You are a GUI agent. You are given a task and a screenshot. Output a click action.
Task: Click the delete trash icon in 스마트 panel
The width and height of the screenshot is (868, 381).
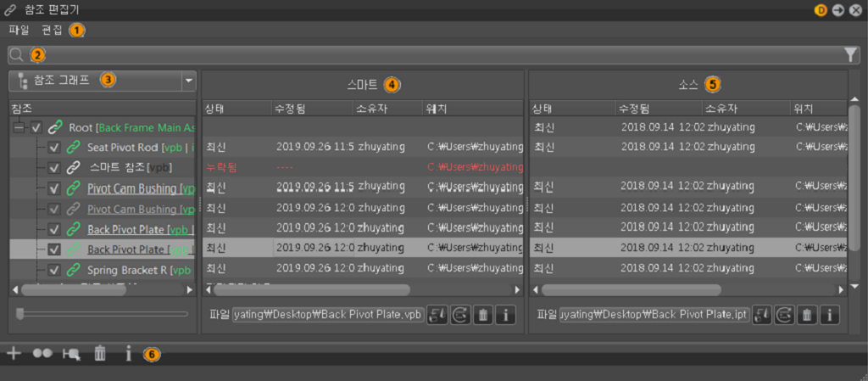[x=482, y=315]
